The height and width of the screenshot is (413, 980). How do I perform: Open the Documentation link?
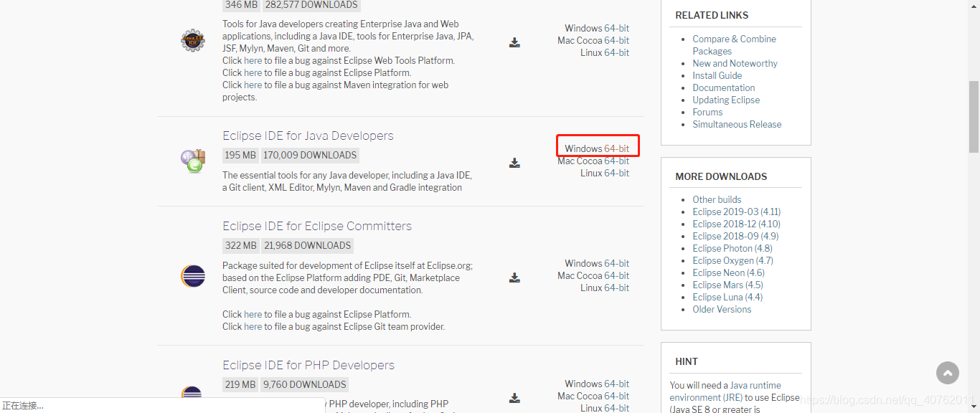723,87
